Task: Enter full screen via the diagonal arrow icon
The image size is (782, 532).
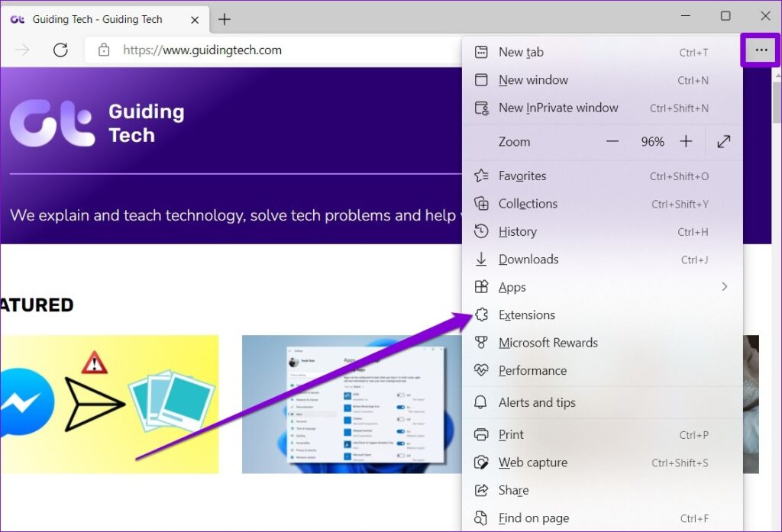Action: [x=722, y=141]
